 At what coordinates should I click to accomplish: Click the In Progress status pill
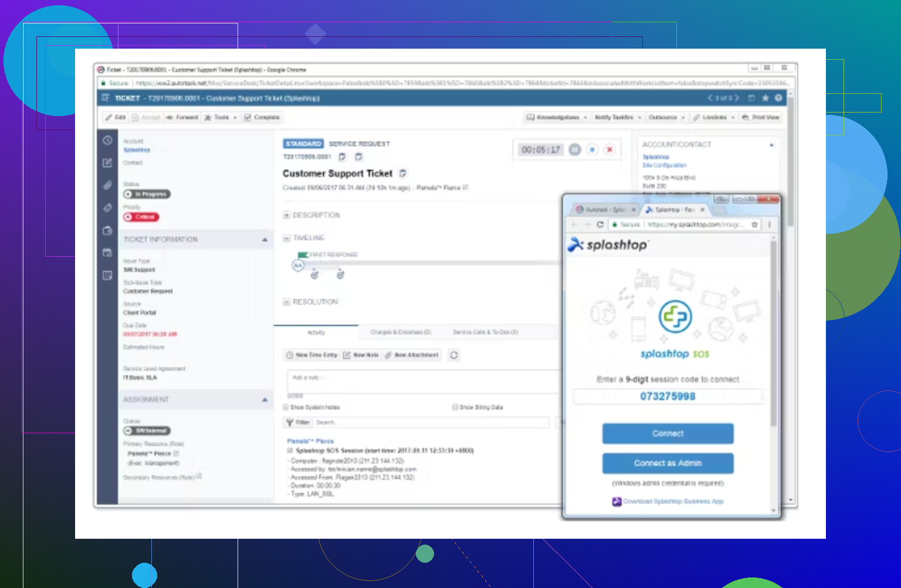(x=147, y=194)
